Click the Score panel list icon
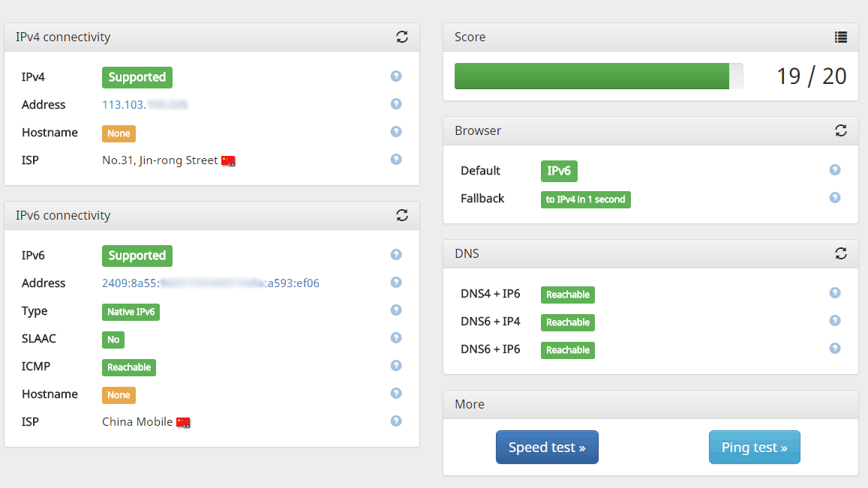The image size is (868, 488). (x=841, y=37)
